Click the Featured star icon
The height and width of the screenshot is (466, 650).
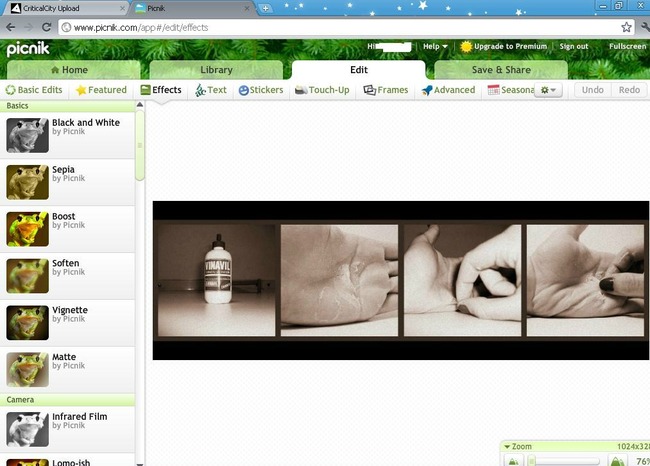(81, 90)
